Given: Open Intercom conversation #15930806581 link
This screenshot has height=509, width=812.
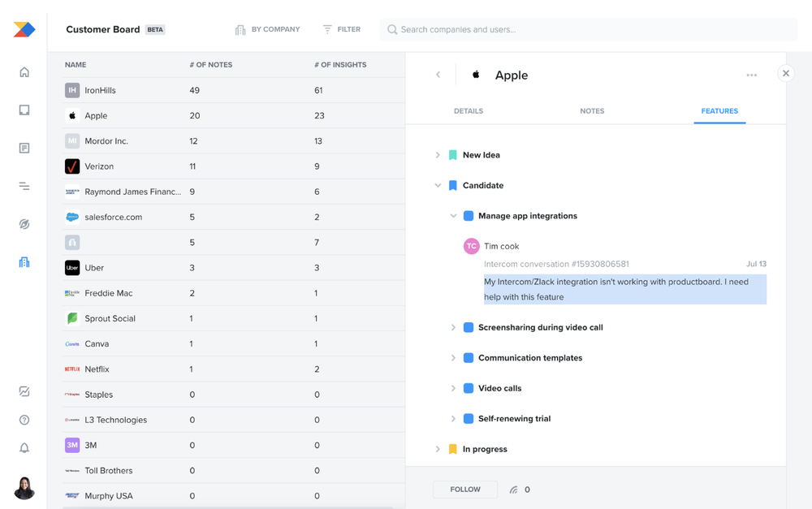Looking at the screenshot, I should pos(556,264).
